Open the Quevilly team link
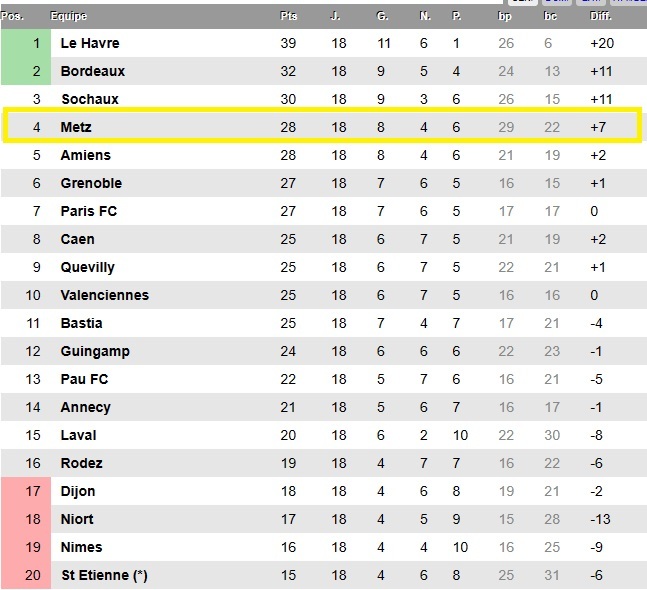Screen dimensions: 647x590 tap(88, 267)
